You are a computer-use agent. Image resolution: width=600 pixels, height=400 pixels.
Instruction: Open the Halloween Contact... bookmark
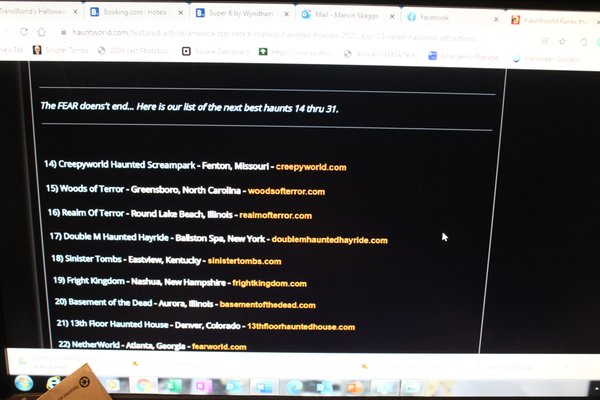coord(547,59)
